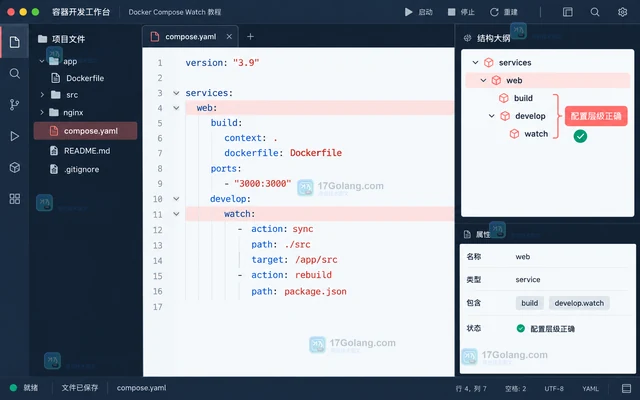Open the extensions grid sidebar icon

[x=15, y=199]
